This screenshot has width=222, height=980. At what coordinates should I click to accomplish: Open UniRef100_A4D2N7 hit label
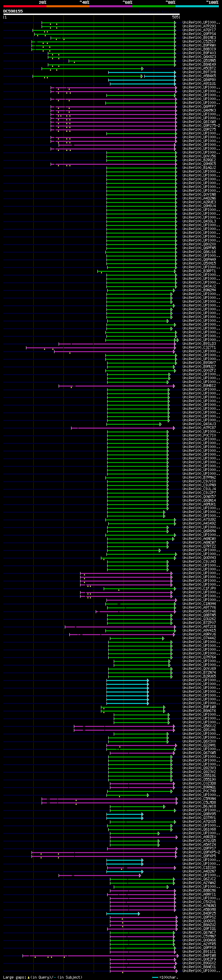click(x=199, y=871)
